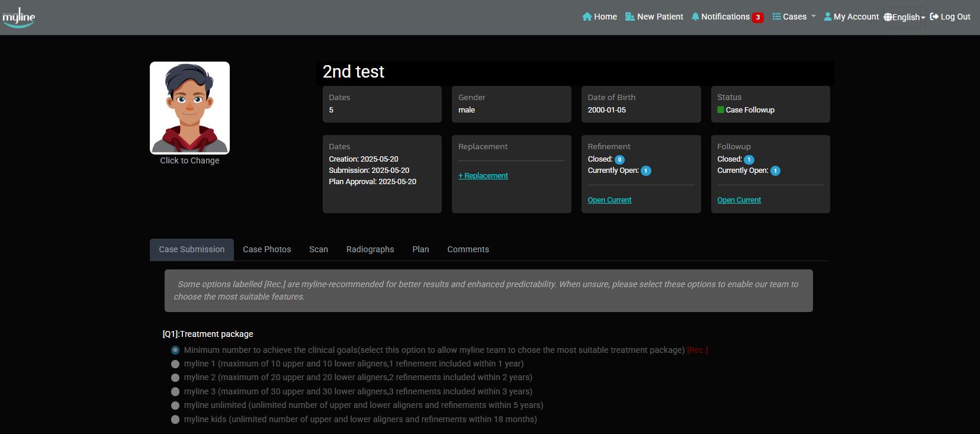The height and width of the screenshot is (434, 980).
Task: Click the Cases list icon
Action: (776, 17)
